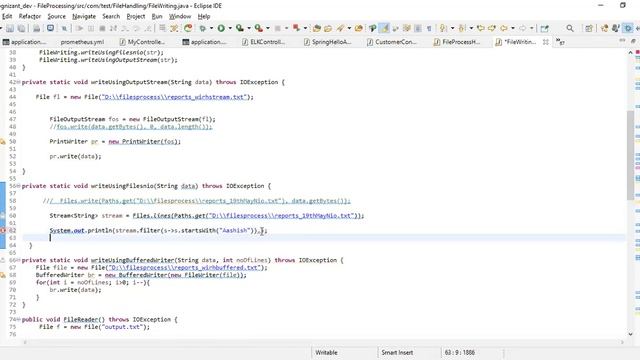This screenshot has height=360, width=640.
Task: Collapse the writeUsingBufferedWriter method fold on line 66
Action: (x=18, y=260)
